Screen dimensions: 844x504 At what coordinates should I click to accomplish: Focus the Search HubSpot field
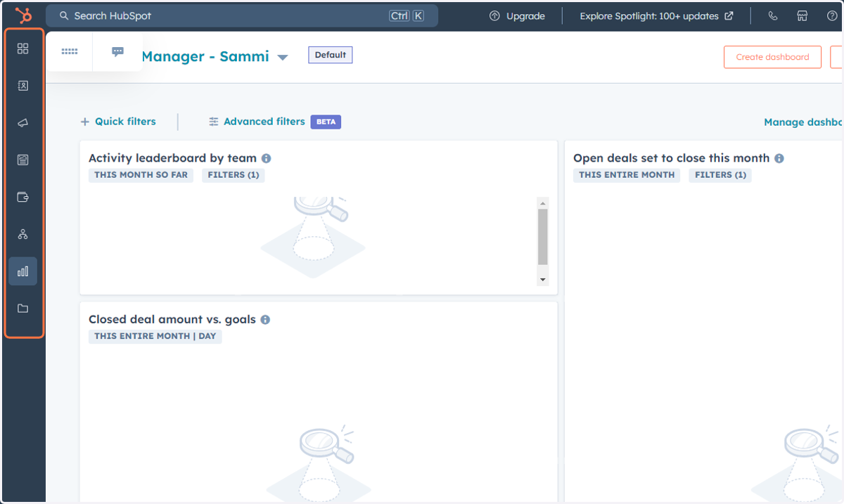point(242,15)
